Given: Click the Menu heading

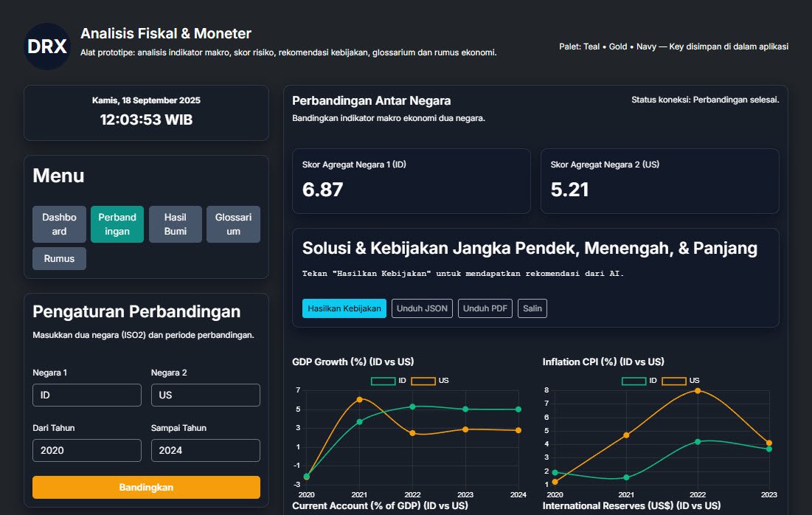Looking at the screenshot, I should pos(58,176).
